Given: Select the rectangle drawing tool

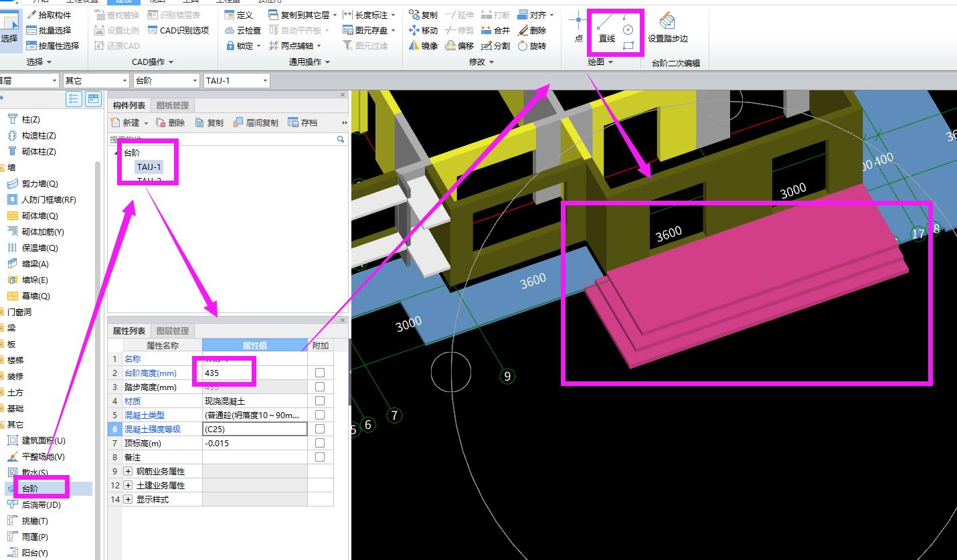Looking at the screenshot, I should (628, 45).
